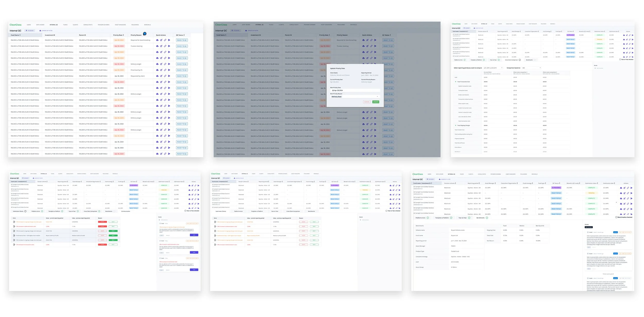This screenshot has width=644, height=317.
Task: Click the edit pencil icon in the 'Requested by client' row
Action: 161,76
